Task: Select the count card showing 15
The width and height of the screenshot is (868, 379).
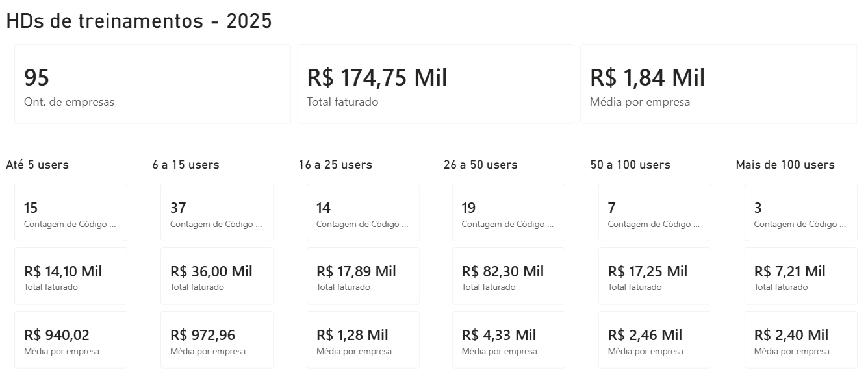Action: [x=71, y=213]
